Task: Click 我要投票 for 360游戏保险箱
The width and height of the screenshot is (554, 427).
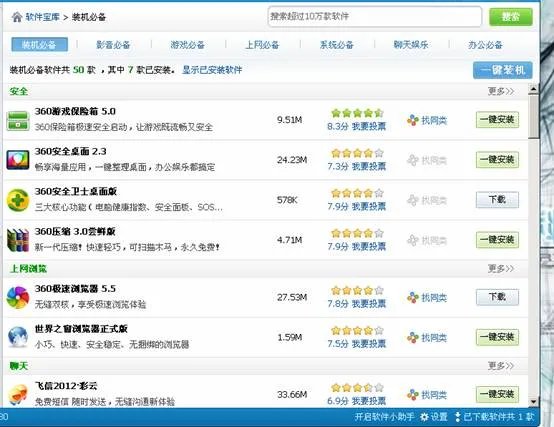Action: [369, 126]
